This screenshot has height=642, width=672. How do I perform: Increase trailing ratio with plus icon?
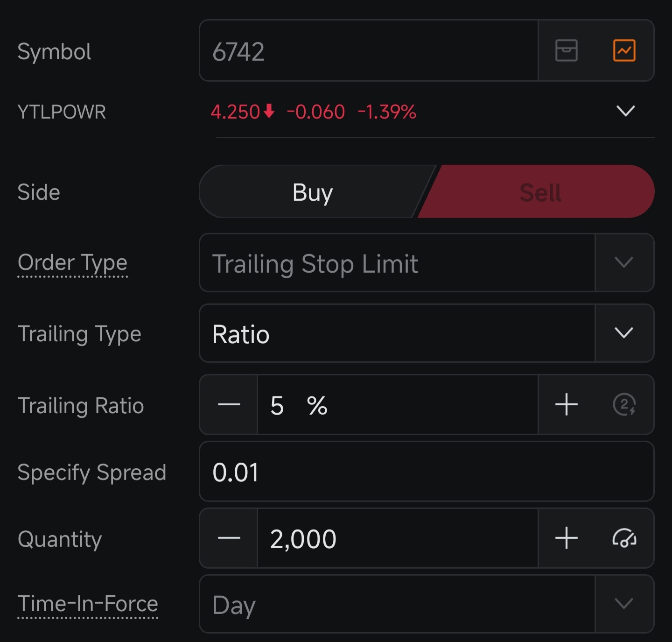567,405
